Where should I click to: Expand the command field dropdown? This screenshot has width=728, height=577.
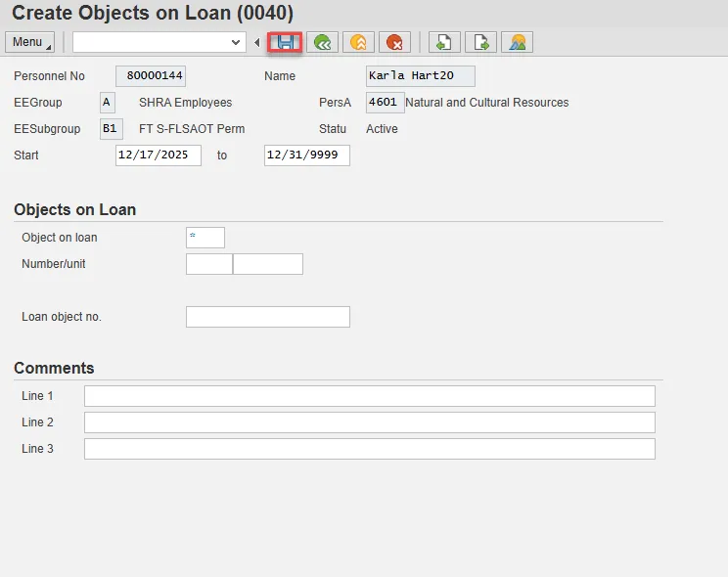[236, 42]
